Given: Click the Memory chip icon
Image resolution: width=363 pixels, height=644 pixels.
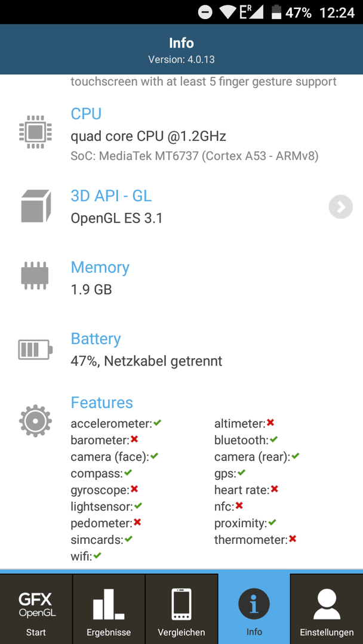Looking at the screenshot, I should click(x=35, y=275).
